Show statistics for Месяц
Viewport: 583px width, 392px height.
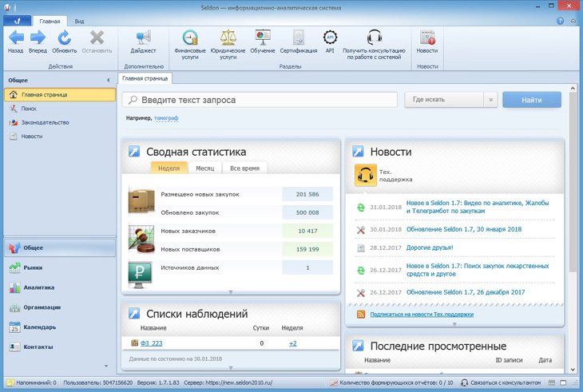[205, 168]
